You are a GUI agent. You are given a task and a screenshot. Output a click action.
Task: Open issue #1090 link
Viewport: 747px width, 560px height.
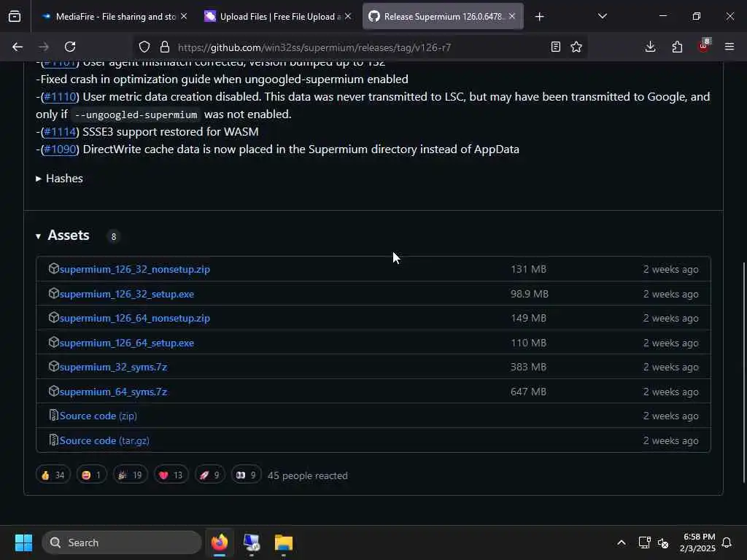60,149
